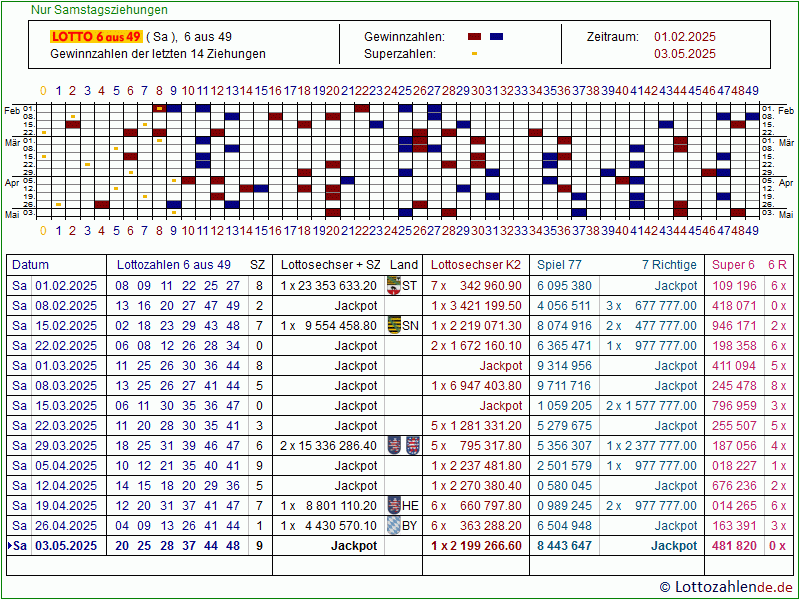Click the Super 6 number 481 820
This screenshot has width=800, height=600.
coord(734,545)
